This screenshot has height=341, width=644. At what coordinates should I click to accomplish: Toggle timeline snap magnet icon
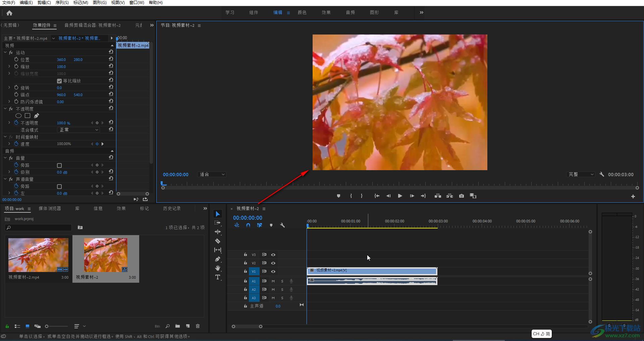[x=248, y=225]
